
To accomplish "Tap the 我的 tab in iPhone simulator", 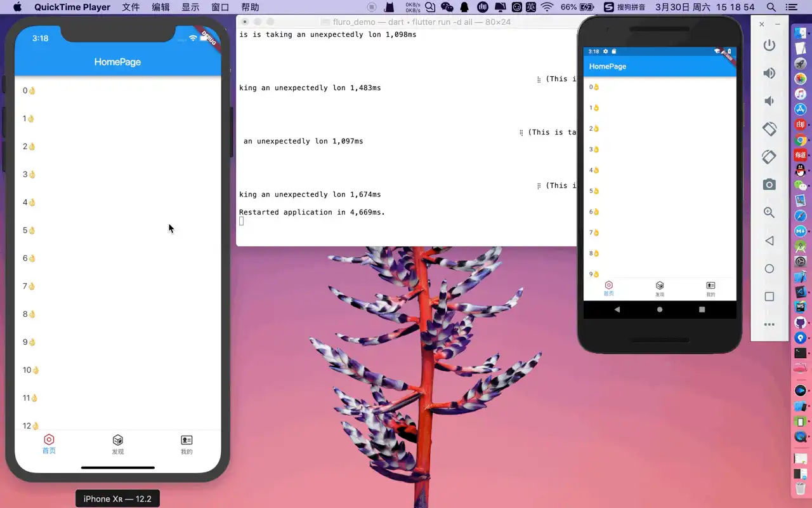I will [x=187, y=444].
